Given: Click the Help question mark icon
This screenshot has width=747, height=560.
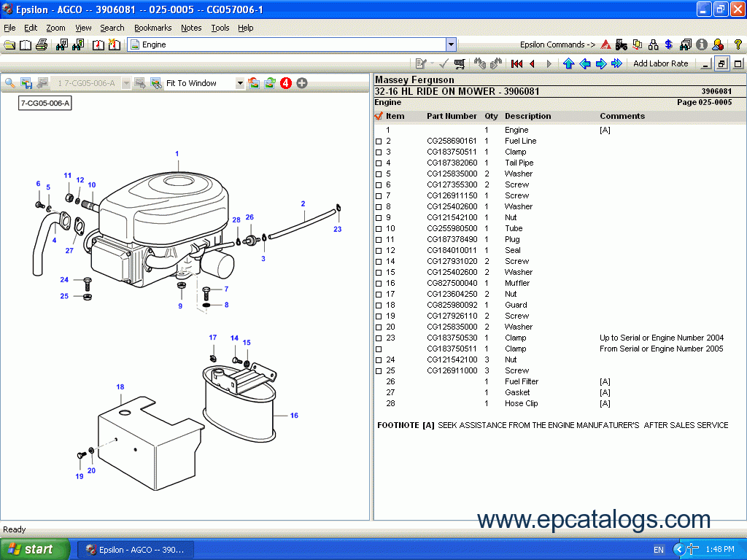Looking at the screenshot, I should (x=738, y=44).
